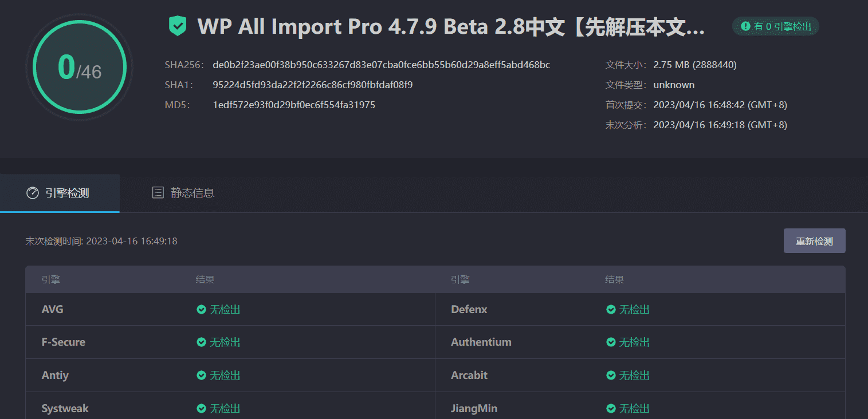Click the green check icon in JiangMin row
The width and height of the screenshot is (868, 419).
tap(611, 409)
